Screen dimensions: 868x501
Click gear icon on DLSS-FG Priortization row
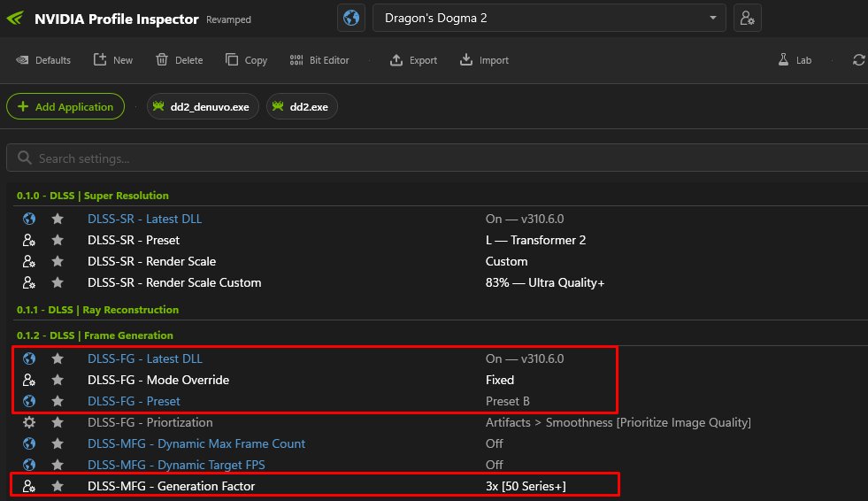click(x=29, y=422)
